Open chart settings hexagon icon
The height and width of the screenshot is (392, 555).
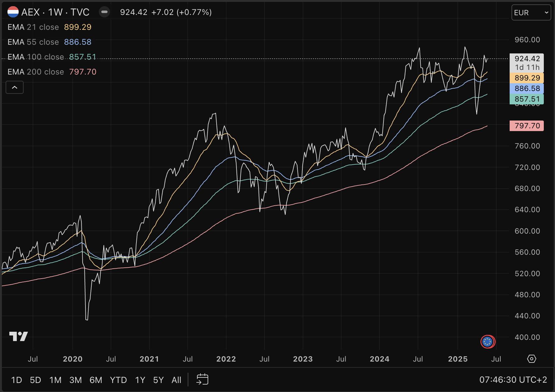coord(531,359)
